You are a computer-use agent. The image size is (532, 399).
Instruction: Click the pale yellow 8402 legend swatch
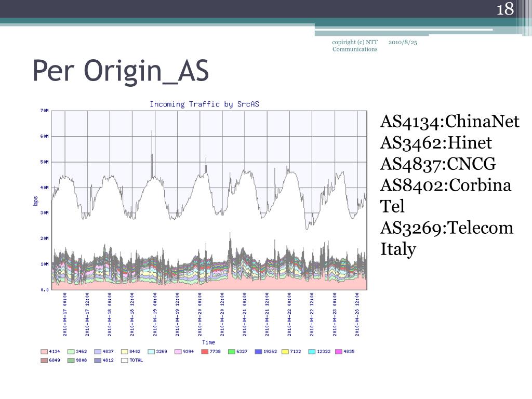click(x=125, y=352)
